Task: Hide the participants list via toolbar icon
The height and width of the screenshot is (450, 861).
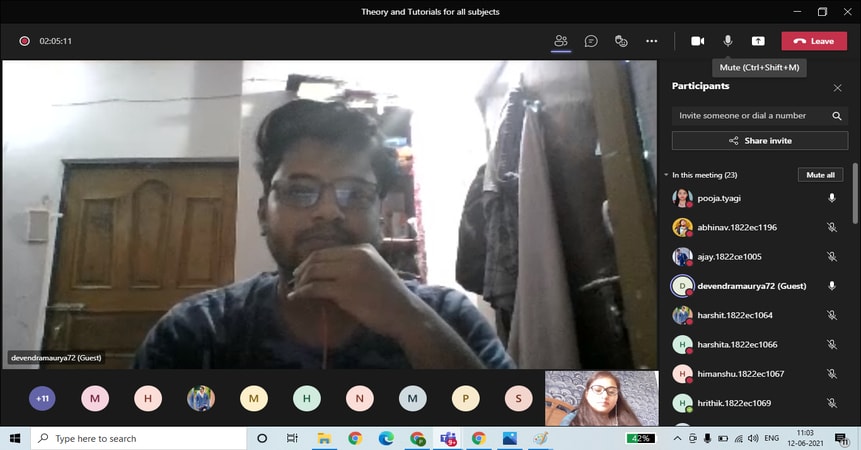Action: click(x=561, y=41)
